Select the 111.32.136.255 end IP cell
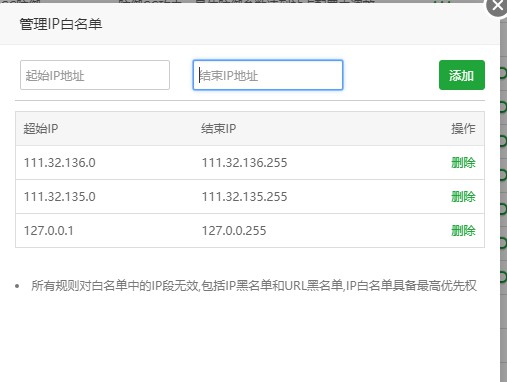507x382 pixels. [244, 163]
